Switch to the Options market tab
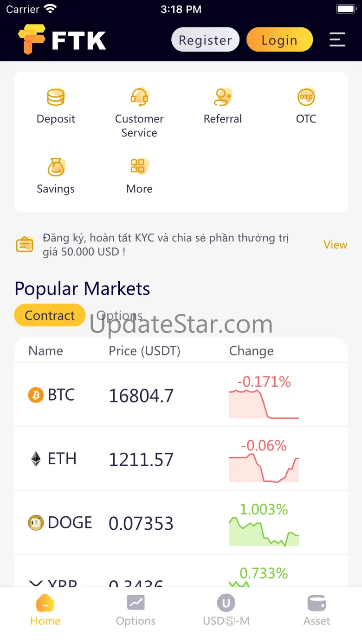The width and height of the screenshot is (362, 644). click(120, 315)
